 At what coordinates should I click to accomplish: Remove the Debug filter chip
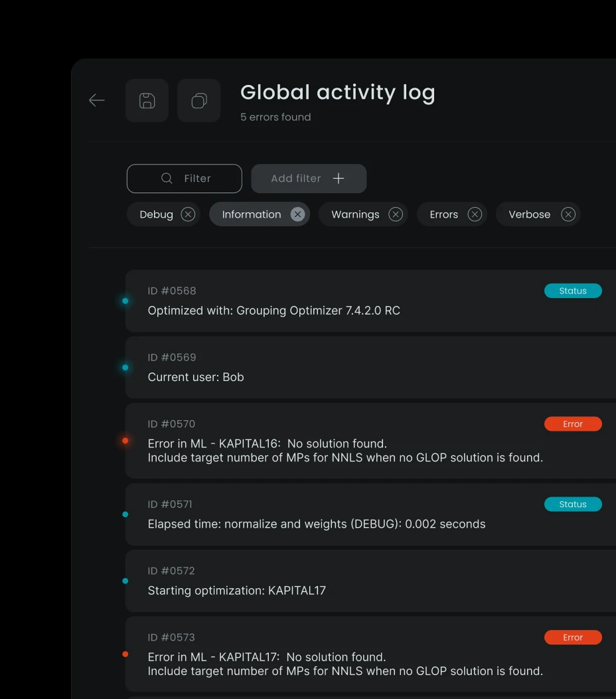188,214
